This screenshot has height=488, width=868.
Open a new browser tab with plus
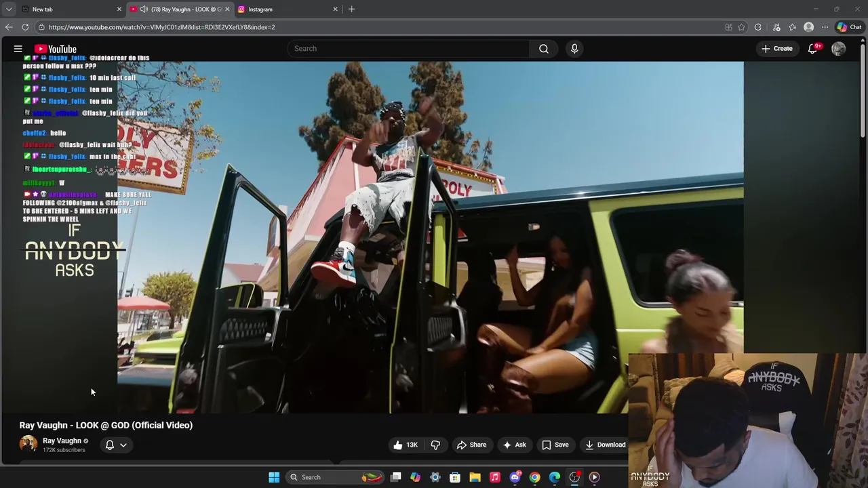pyautogui.click(x=351, y=9)
